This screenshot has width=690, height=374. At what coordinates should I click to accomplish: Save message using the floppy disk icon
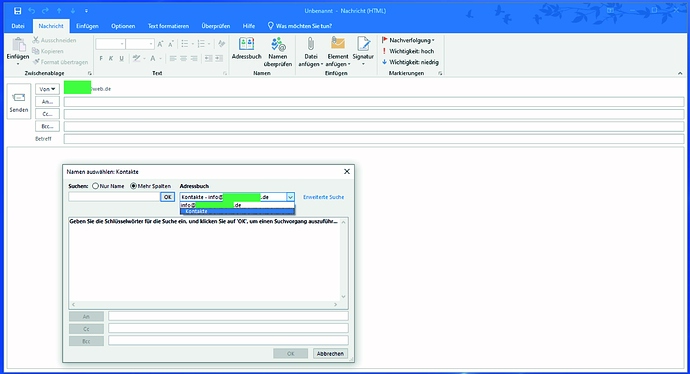point(18,11)
